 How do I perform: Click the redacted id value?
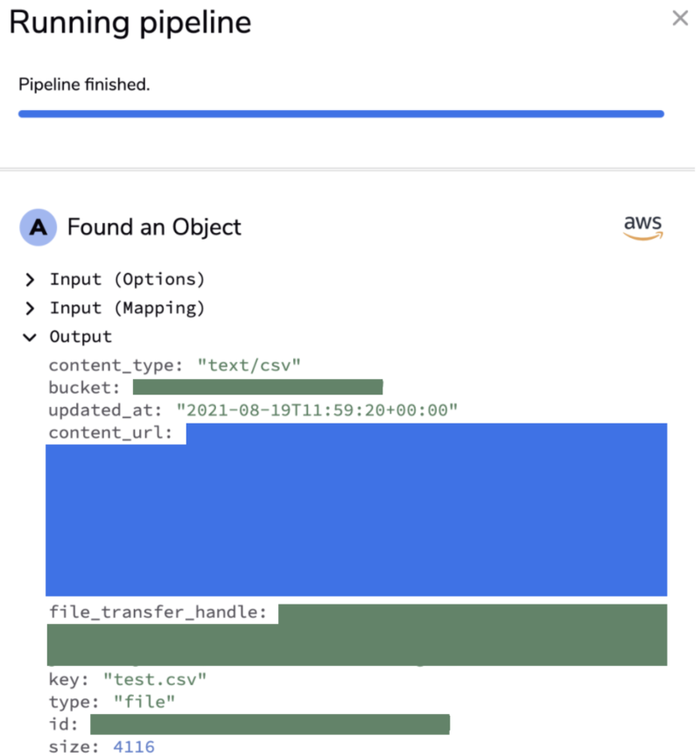click(x=270, y=724)
